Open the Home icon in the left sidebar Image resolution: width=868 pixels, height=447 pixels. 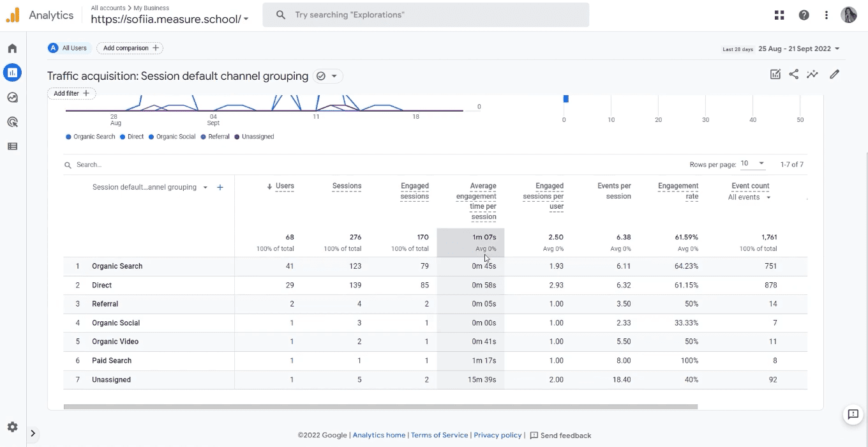click(x=12, y=48)
